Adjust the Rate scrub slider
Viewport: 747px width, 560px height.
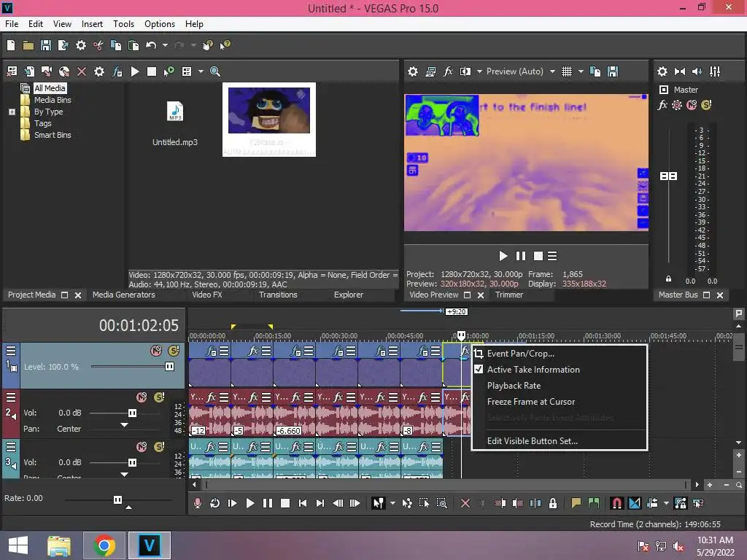118,499
